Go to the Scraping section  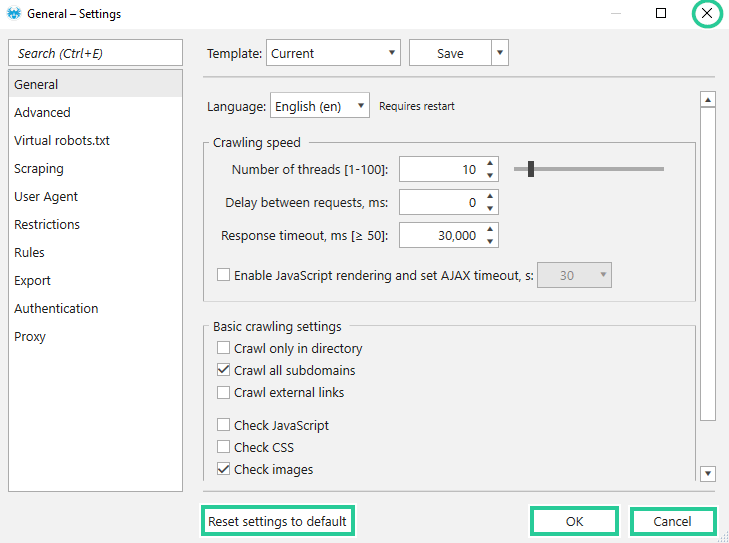click(95, 168)
